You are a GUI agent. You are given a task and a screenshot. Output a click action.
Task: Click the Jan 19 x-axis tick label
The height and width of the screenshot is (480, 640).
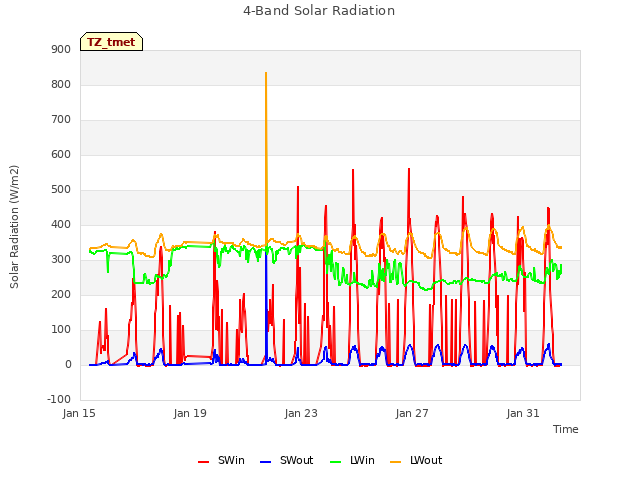click(x=190, y=413)
